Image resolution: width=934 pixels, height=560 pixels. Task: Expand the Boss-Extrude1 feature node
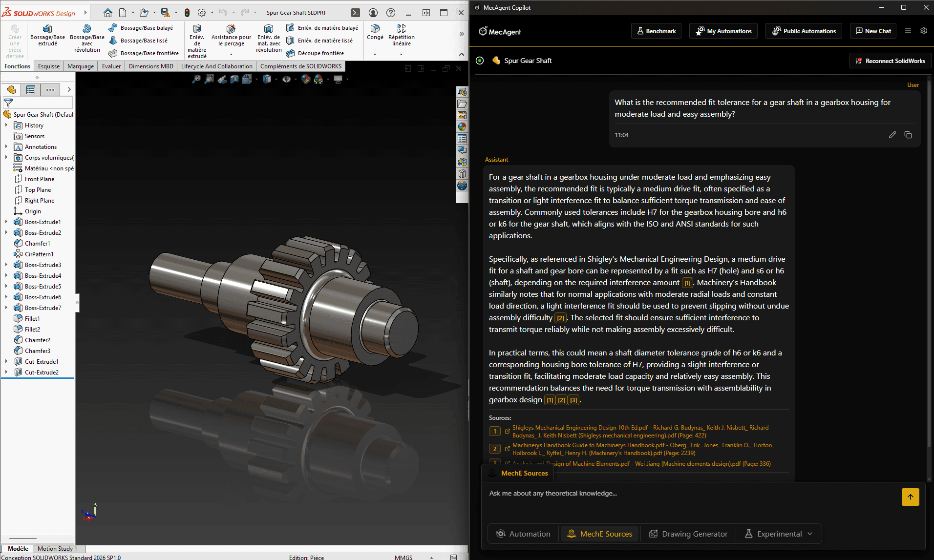tap(6, 222)
